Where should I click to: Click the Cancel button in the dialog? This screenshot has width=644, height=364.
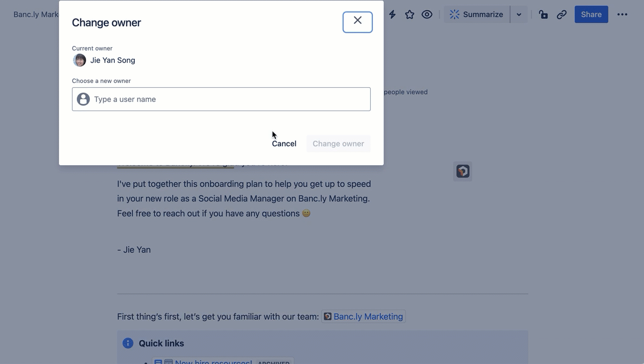[x=284, y=144]
